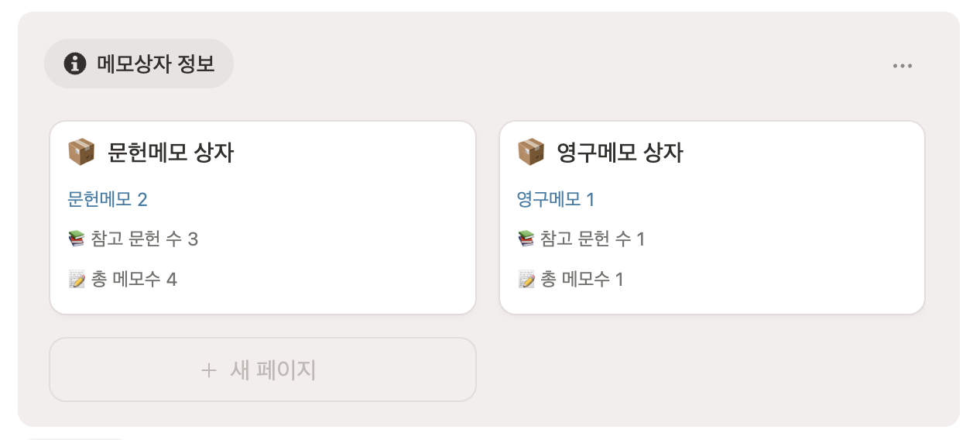Click the books icon in 문헌메모 card
This screenshot has height=440, width=980.
pyautogui.click(x=77, y=239)
